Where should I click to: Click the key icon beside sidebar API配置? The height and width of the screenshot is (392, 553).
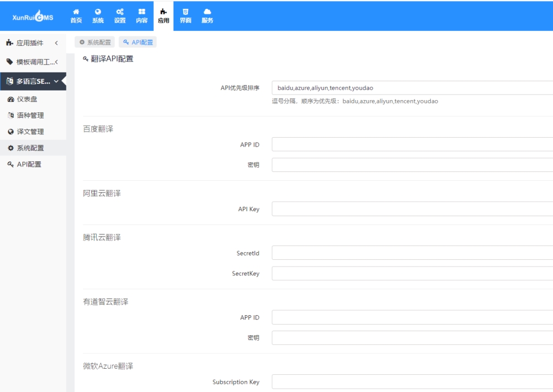[11, 164]
